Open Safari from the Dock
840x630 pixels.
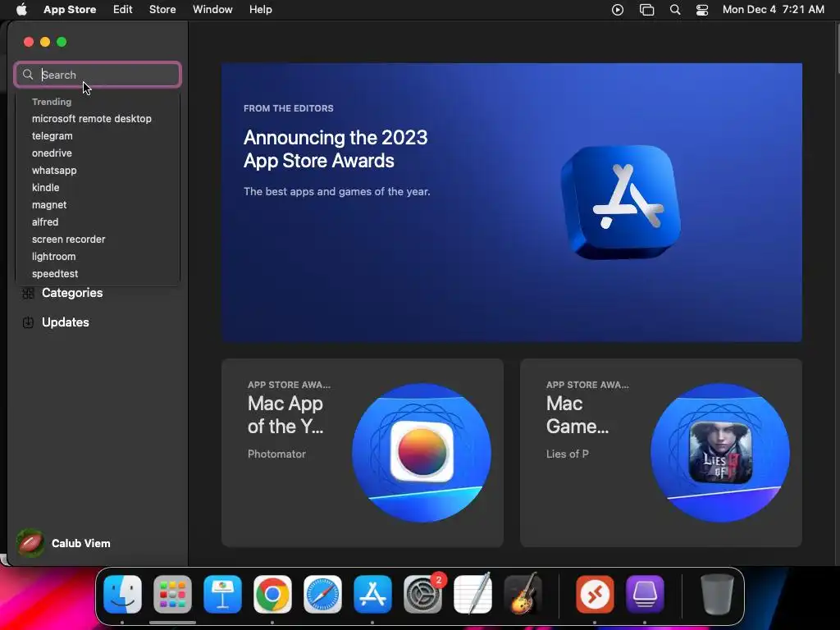(x=322, y=595)
